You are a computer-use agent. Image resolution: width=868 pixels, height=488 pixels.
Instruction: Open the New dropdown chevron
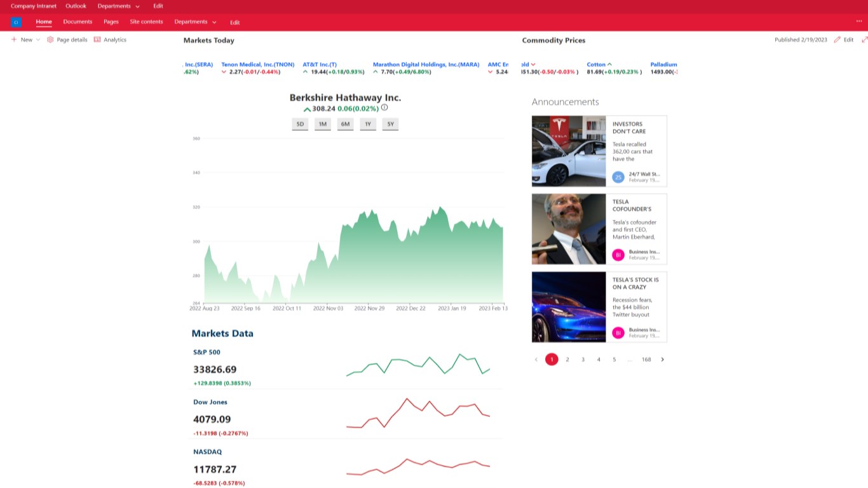(38, 39)
